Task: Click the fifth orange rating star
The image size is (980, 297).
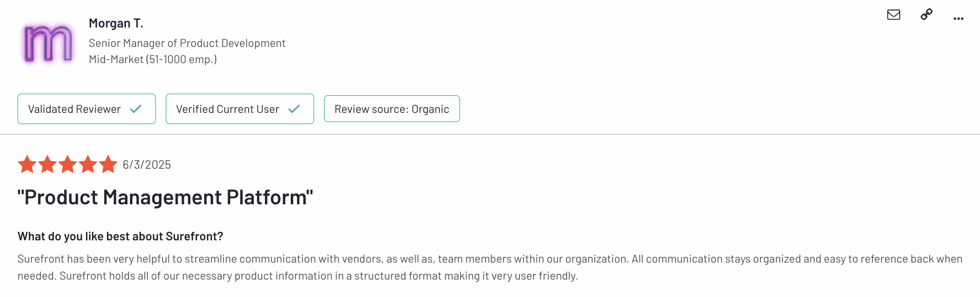Action: 108,164
